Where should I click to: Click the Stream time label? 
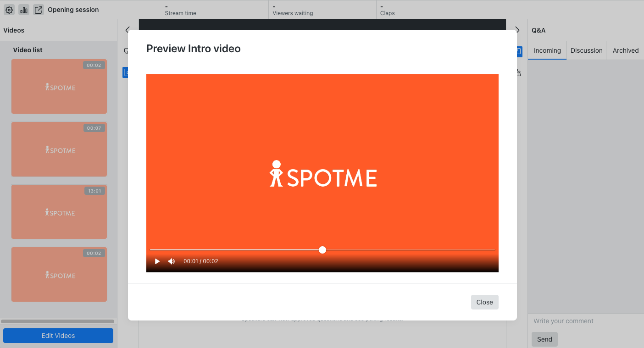pyautogui.click(x=180, y=13)
